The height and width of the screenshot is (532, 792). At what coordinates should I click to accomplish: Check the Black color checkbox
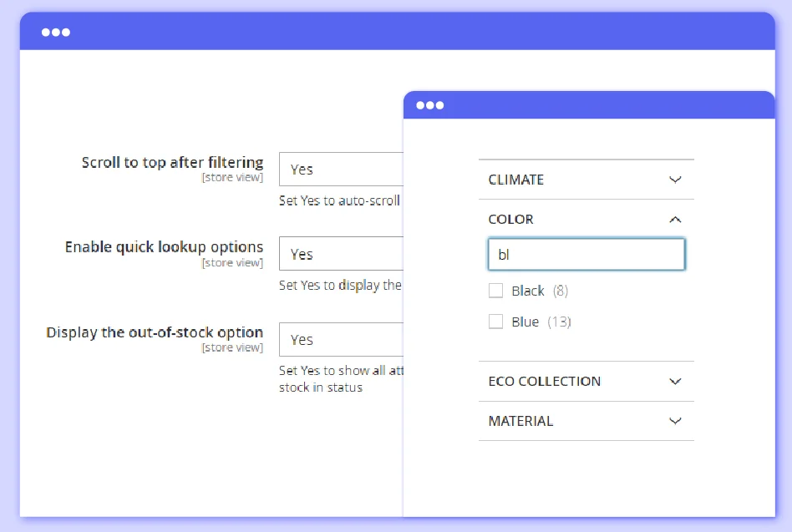click(x=495, y=291)
